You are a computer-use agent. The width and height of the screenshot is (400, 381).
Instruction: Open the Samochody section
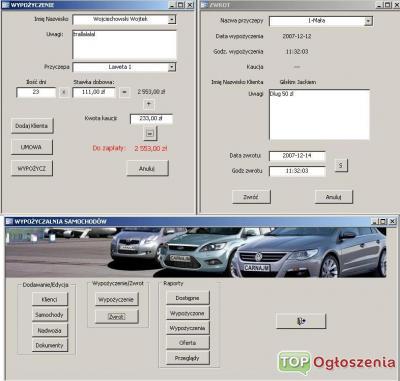coord(50,314)
